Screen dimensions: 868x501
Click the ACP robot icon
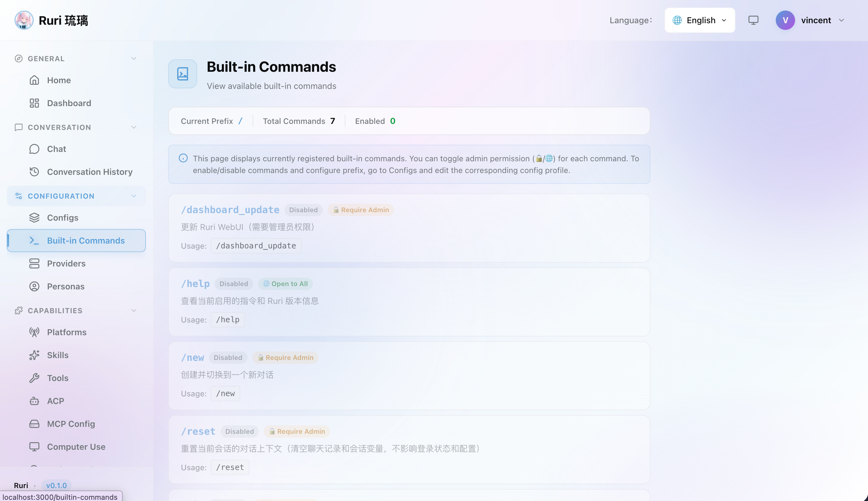34,401
